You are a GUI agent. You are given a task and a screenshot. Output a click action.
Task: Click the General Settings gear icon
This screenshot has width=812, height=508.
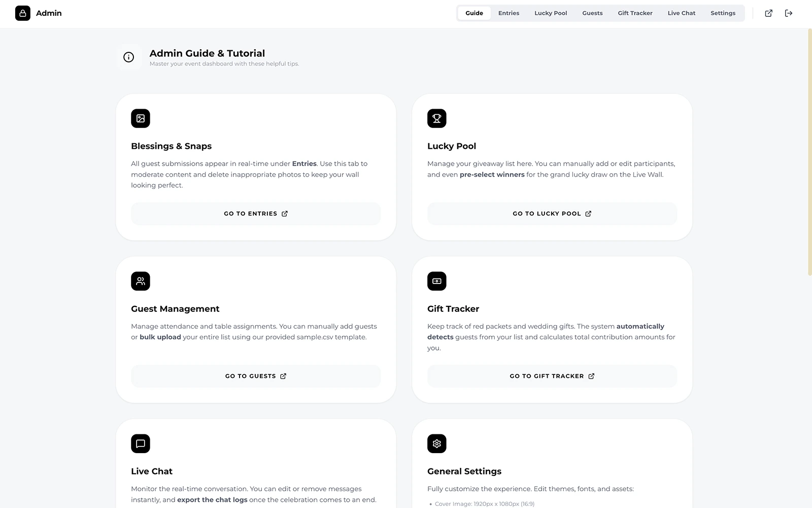pos(437,443)
